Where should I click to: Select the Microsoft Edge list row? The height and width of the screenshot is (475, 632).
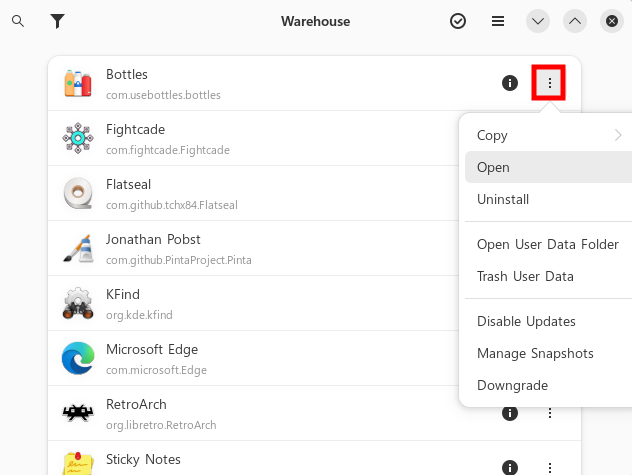pyautogui.click(x=253, y=358)
